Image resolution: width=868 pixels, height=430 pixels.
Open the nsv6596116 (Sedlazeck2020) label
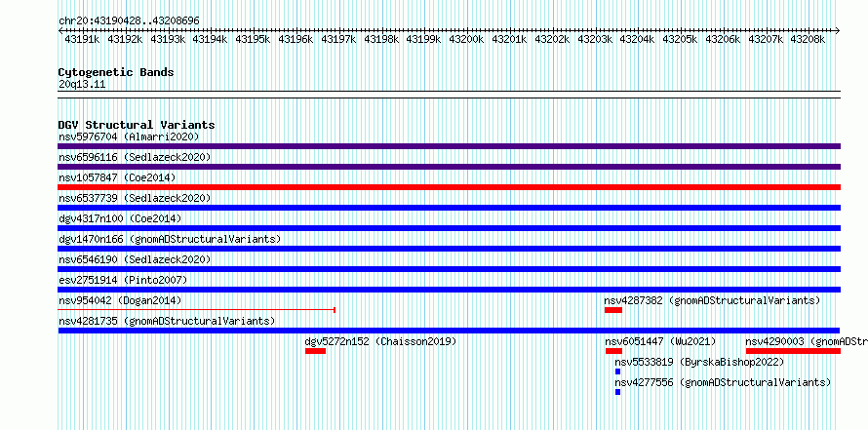[x=135, y=157]
